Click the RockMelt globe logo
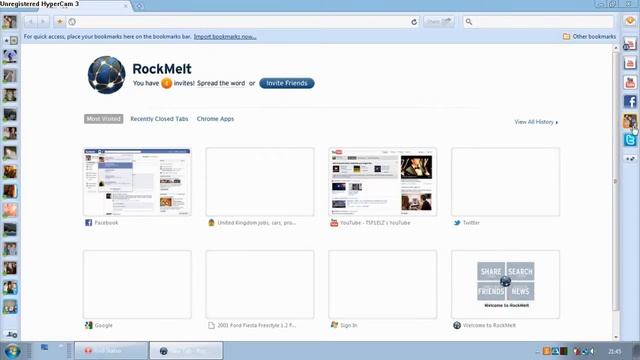Screen dimensions: 640x360 point(107,75)
